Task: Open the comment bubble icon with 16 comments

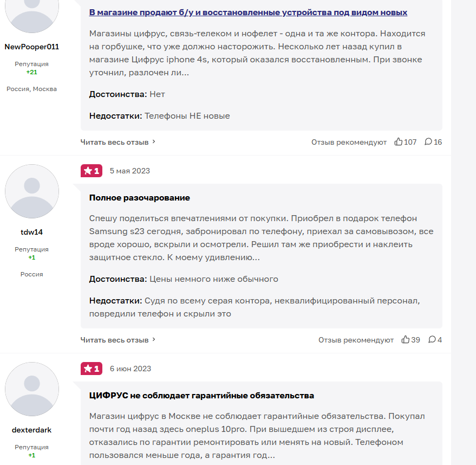Action: coord(429,141)
